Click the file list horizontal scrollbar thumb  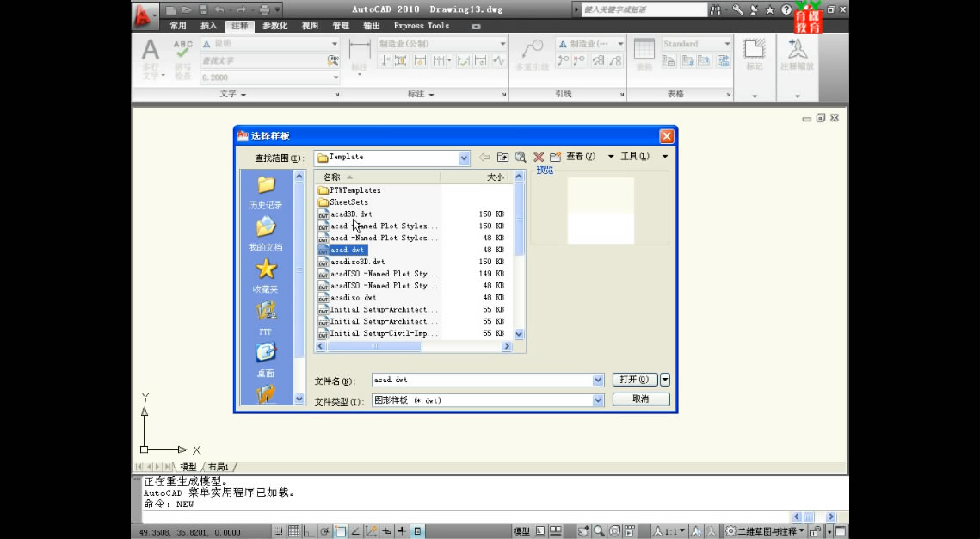(x=374, y=346)
